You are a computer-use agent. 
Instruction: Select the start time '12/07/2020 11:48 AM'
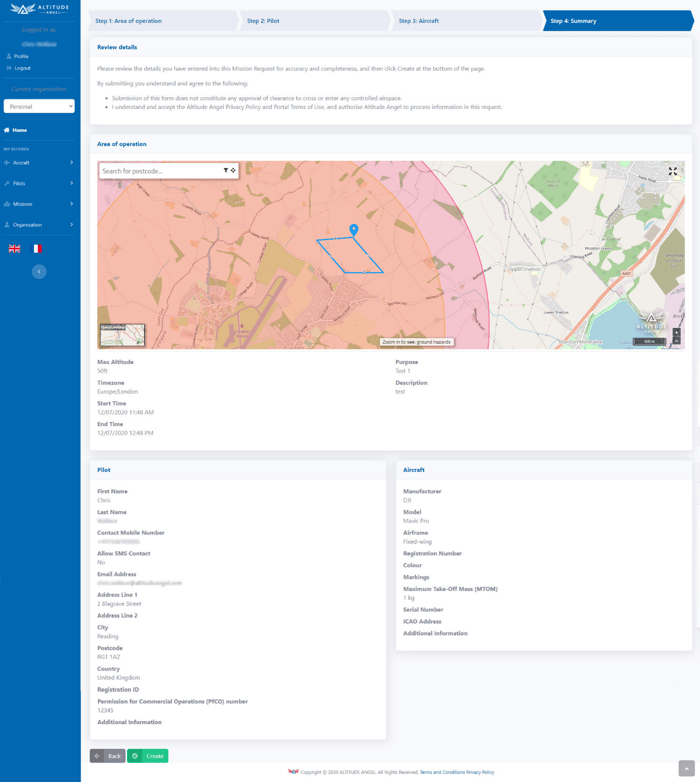(125, 412)
